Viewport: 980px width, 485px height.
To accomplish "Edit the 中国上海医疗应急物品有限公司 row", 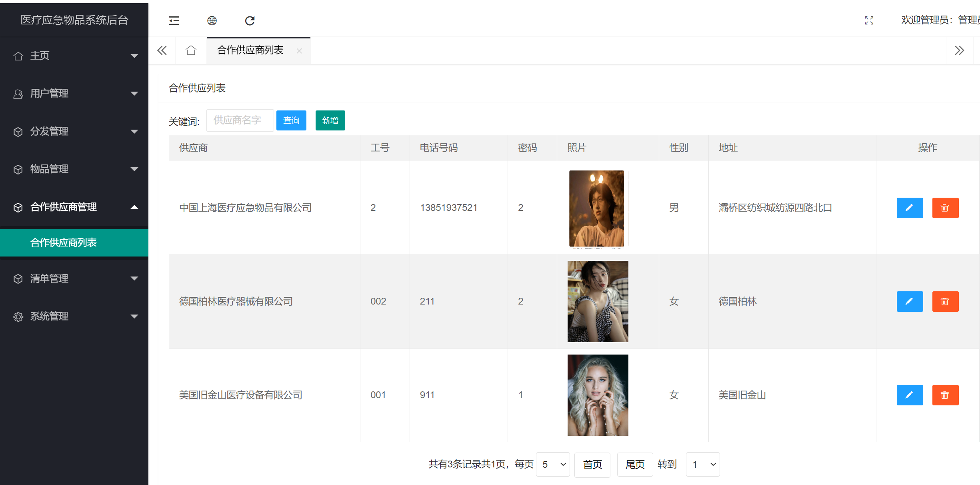I will [x=909, y=208].
